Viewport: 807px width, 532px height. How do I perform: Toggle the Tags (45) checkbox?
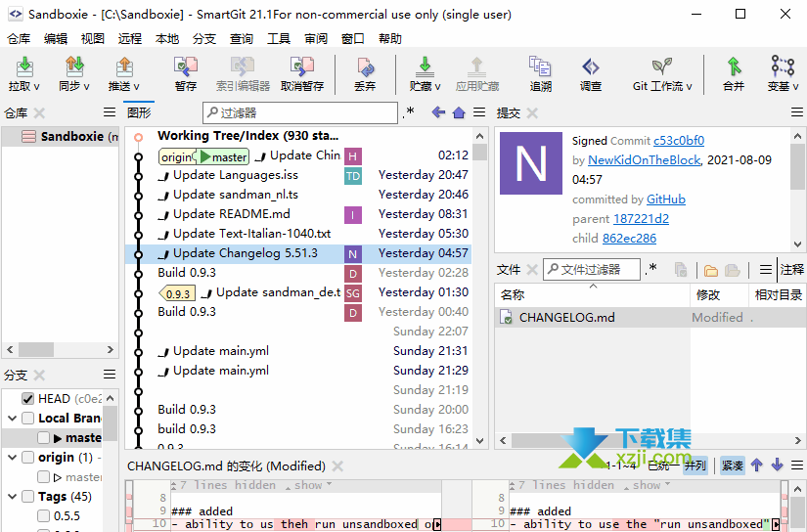[27, 497]
